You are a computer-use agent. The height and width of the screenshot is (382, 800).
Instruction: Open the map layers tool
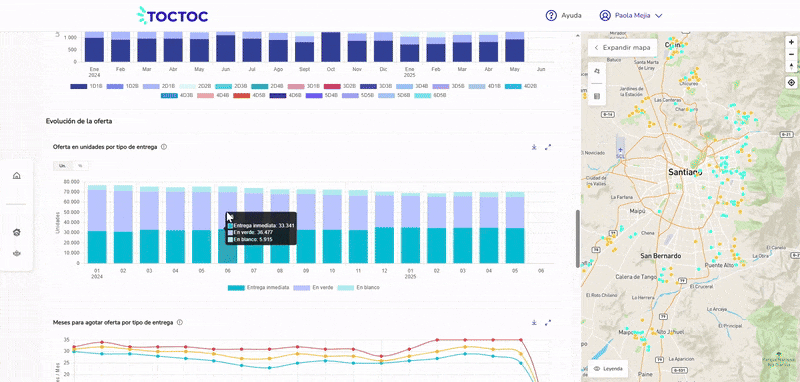(x=597, y=96)
